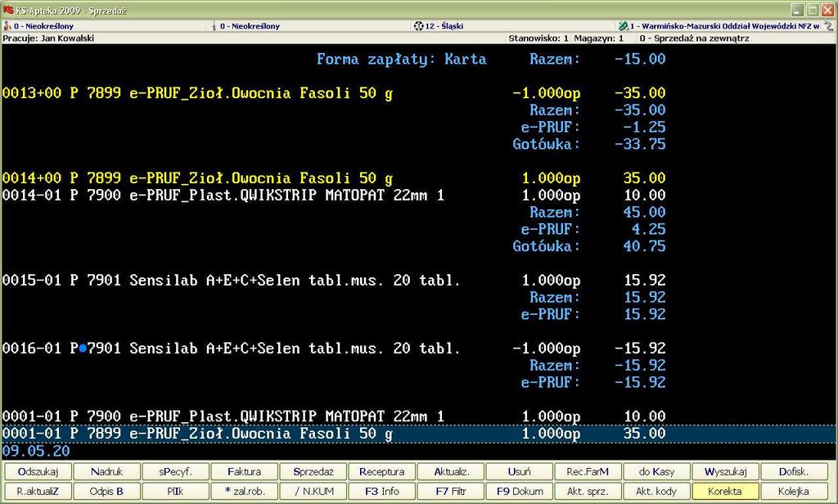Click the Dofisk. button

pos(794,471)
